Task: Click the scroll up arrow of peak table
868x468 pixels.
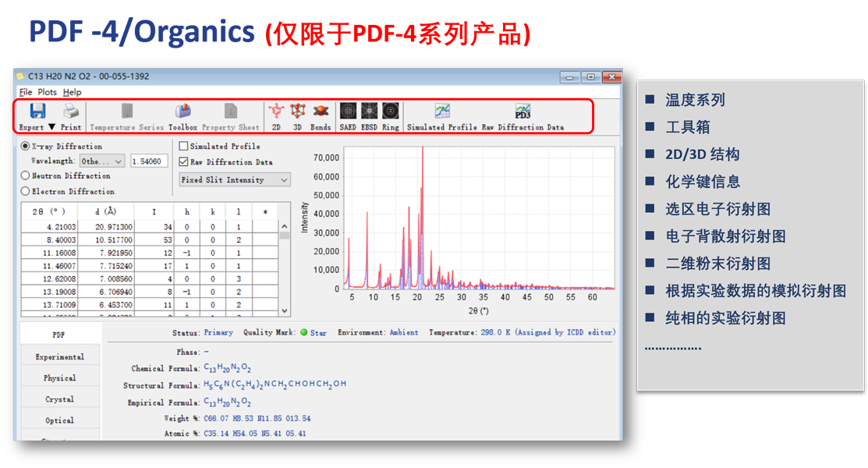Action: (285, 226)
